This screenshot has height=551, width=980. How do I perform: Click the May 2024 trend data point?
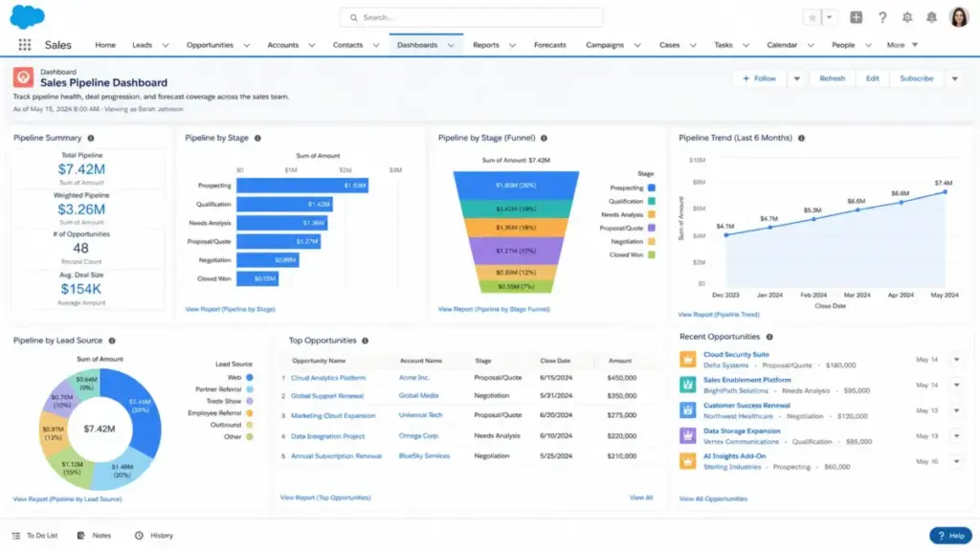click(x=945, y=192)
